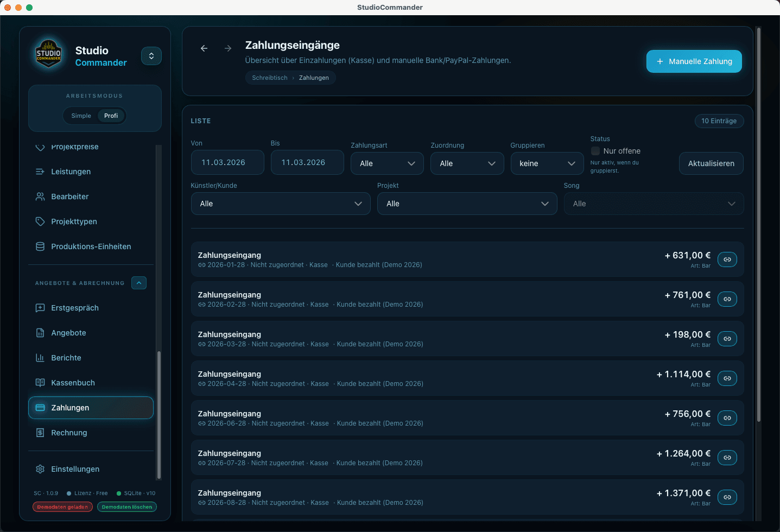Click the Manuelle Zahlung button

tap(694, 61)
